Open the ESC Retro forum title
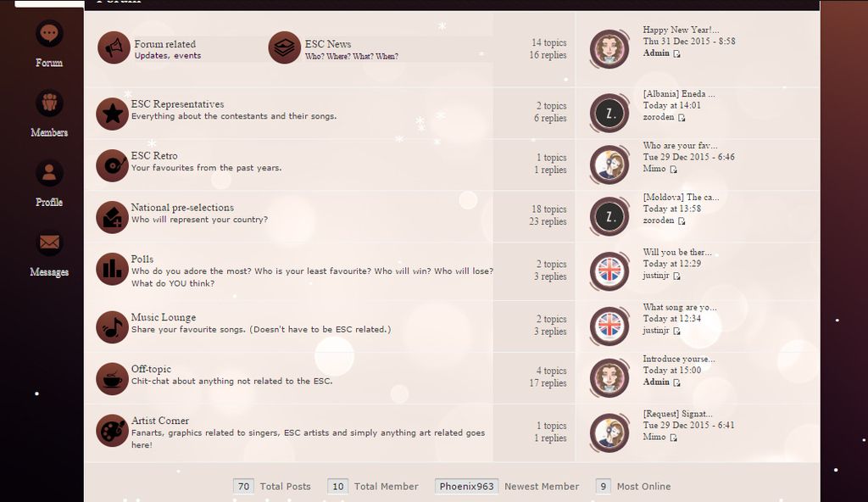 154,156
